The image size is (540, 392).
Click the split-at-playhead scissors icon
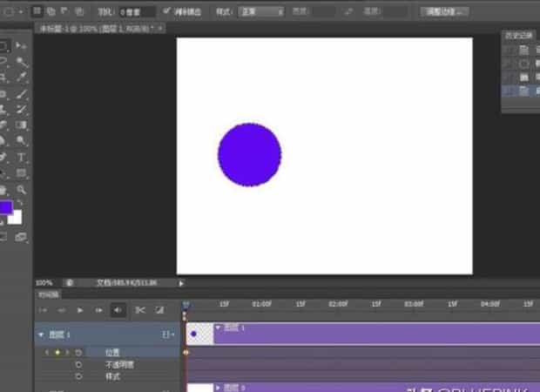coord(139,309)
